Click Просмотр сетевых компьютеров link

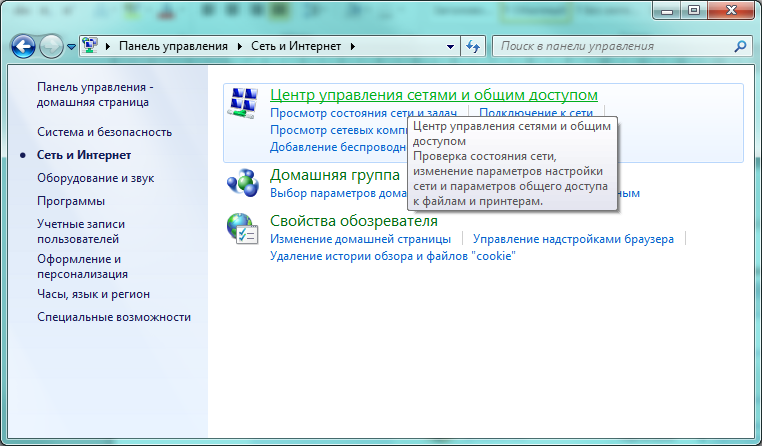pos(339,130)
